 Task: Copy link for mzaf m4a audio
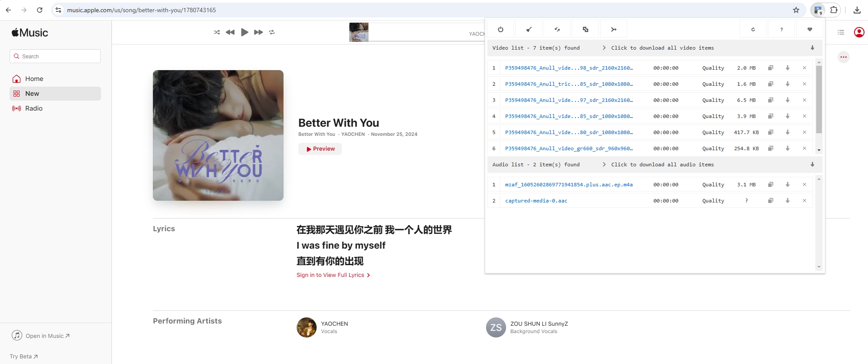coord(770,185)
